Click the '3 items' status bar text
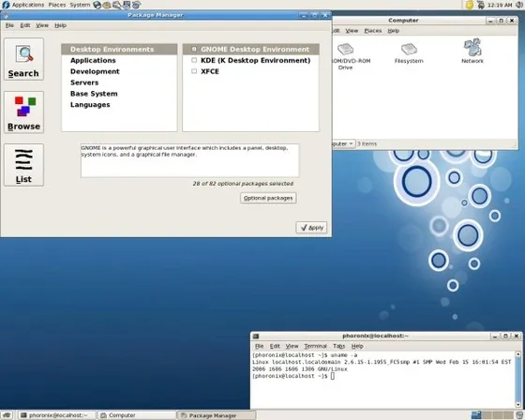The width and height of the screenshot is (525, 420). click(367, 143)
